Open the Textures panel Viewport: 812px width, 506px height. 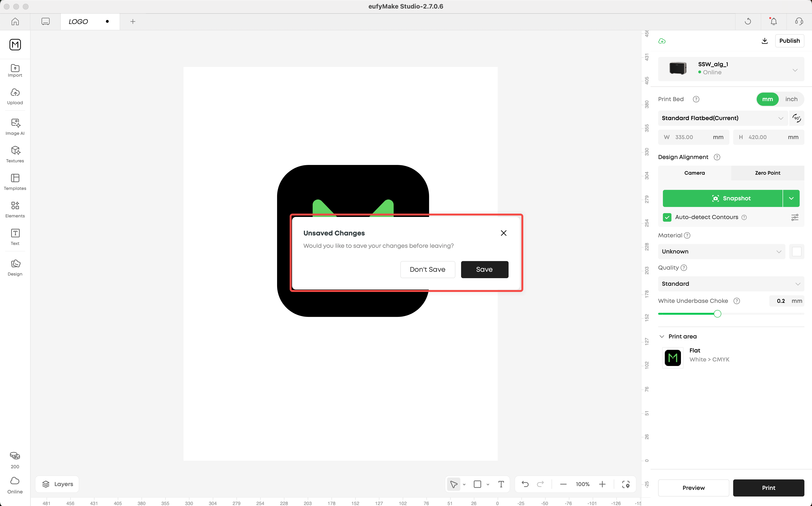(15, 154)
